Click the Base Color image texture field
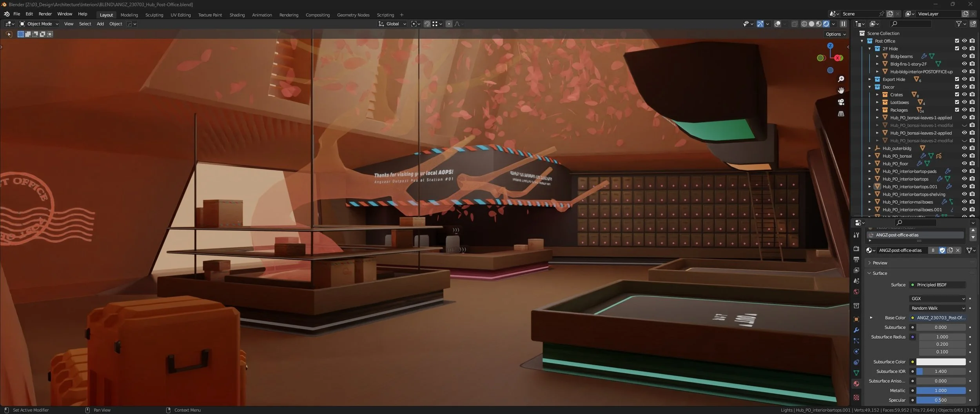The width and height of the screenshot is (980, 414). [937, 318]
